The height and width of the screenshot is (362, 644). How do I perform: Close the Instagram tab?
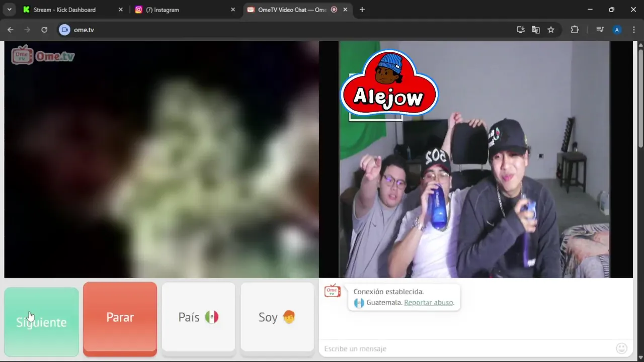232,10
